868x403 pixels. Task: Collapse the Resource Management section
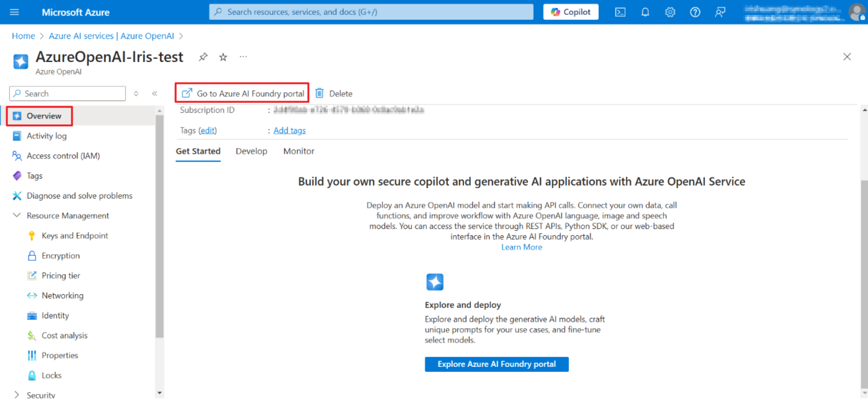pos(16,215)
